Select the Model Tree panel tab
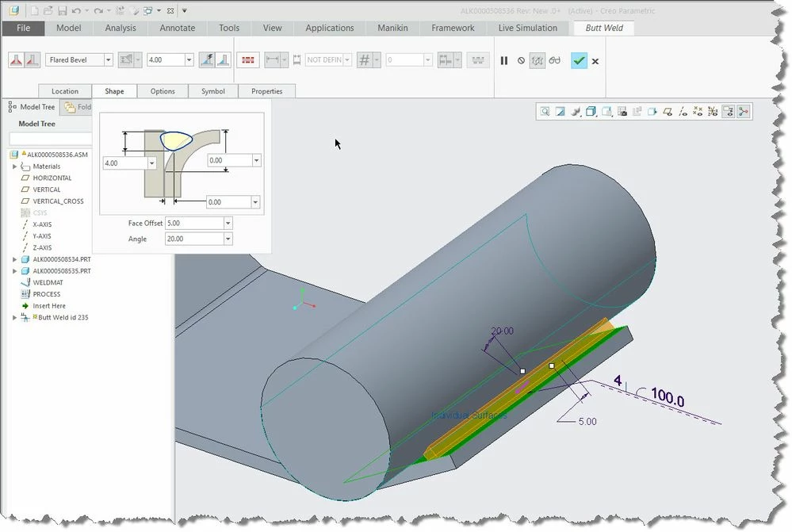792x532 pixels. pos(32,107)
